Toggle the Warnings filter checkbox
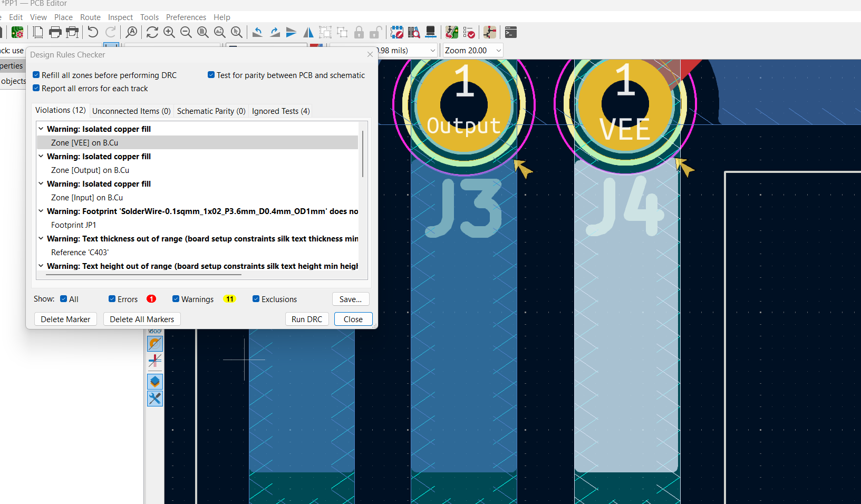The width and height of the screenshot is (861, 504). point(176,299)
